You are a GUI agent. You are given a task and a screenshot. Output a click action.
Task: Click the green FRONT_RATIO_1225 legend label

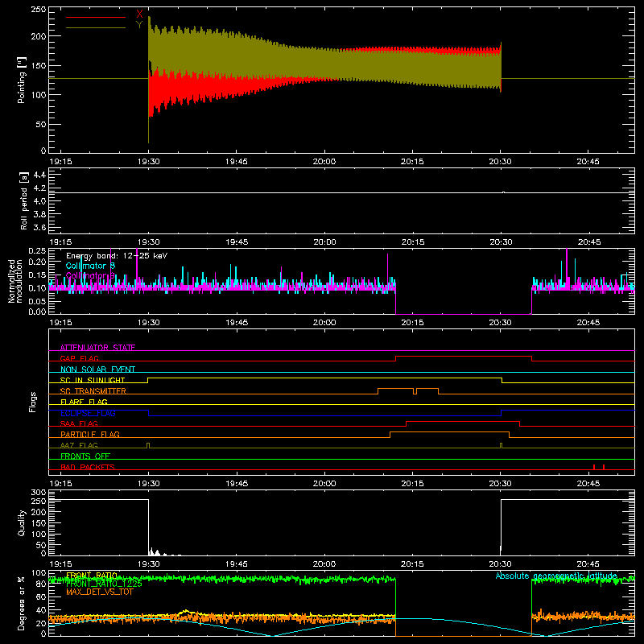(x=104, y=583)
